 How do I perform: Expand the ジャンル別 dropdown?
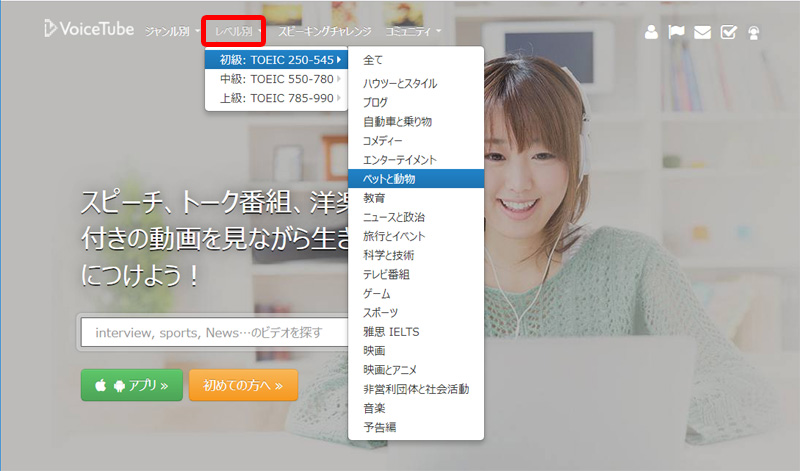click(x=172, y=32)
